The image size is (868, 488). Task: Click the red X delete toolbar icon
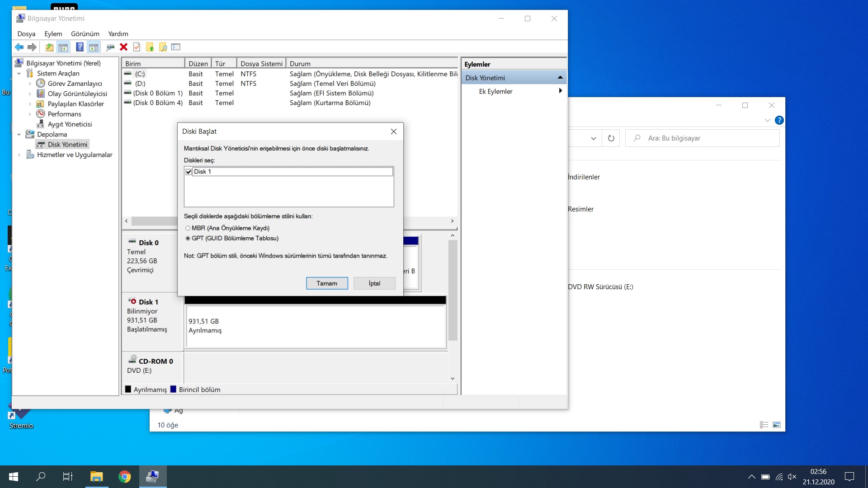point(123,47)
